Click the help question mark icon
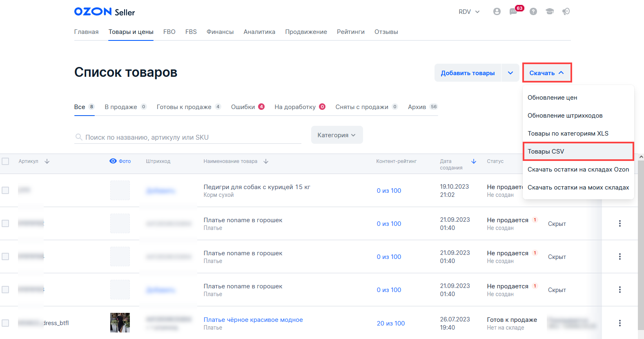The height and width of the screenshot is (339, 644). pos(533,12)
